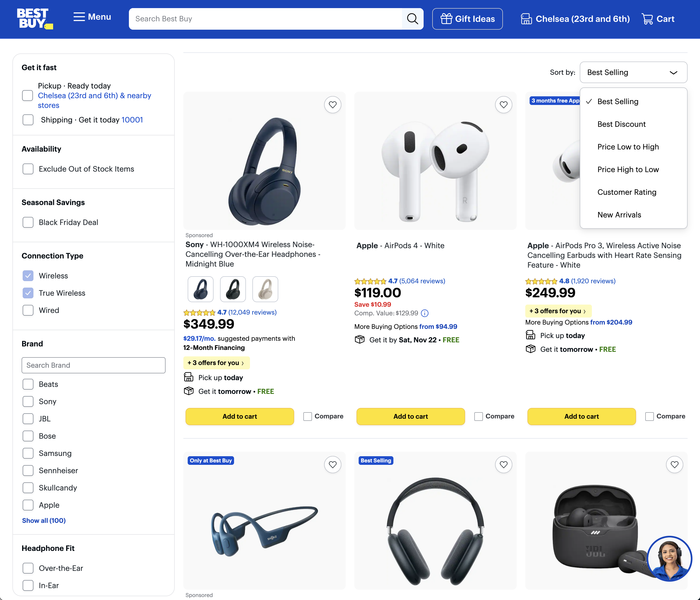Click the store pickup icon under AirPods Pro 3

coord(530,335)
